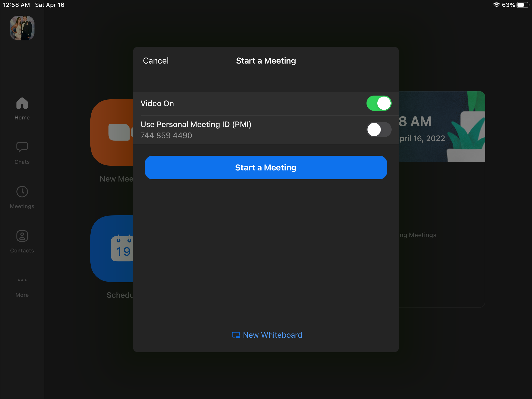This screenshot has height=399, width=532.
Task: Click the whiteboard icon beside New Whiteboard
Action: (236, 335)
